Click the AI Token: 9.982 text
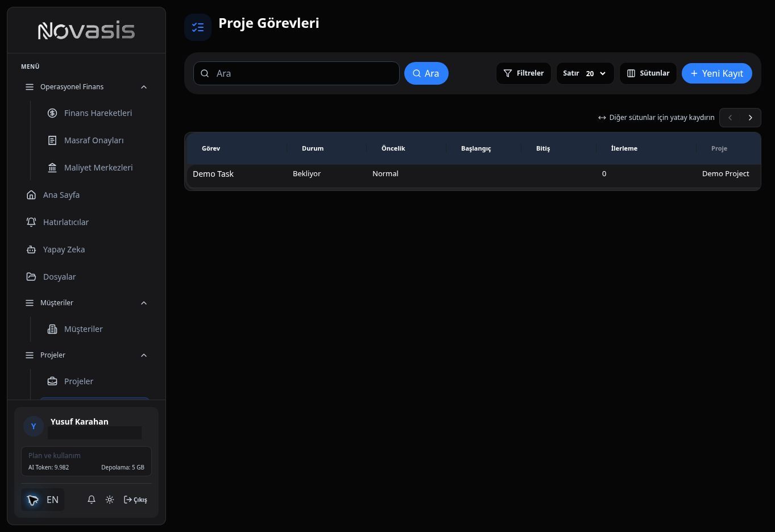775x532 pixels. click(48, 467)
